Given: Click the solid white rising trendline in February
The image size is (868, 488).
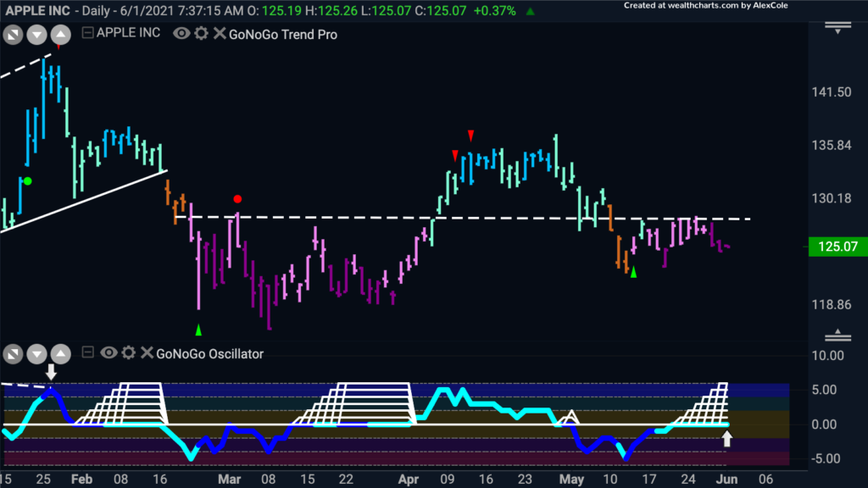Looking at the screenshot, I should 83,202.
